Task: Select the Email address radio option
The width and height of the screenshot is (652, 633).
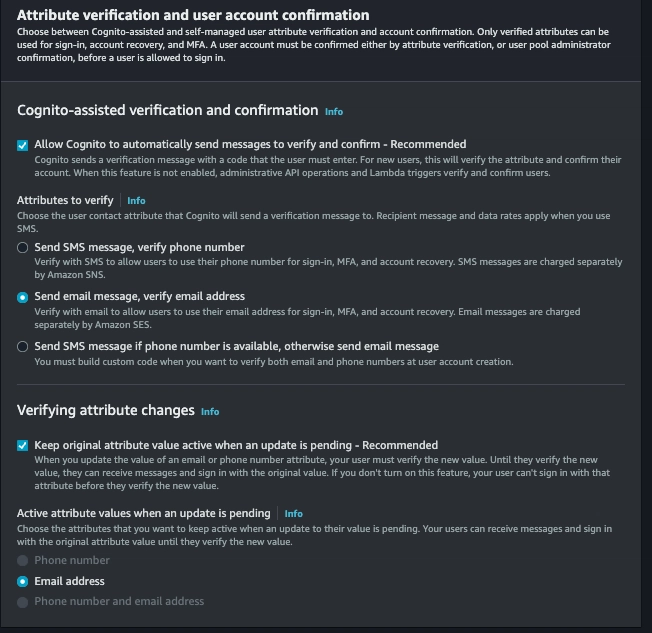Action: tap(22, 581)
